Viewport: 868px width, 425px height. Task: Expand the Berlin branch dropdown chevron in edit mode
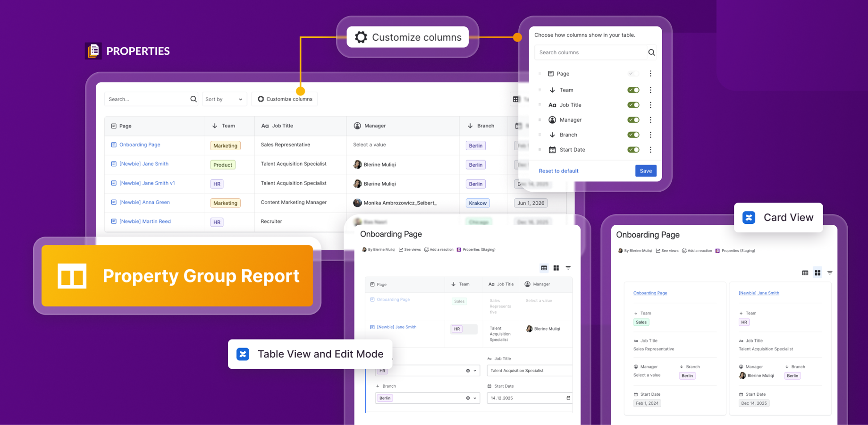point(475,398)
